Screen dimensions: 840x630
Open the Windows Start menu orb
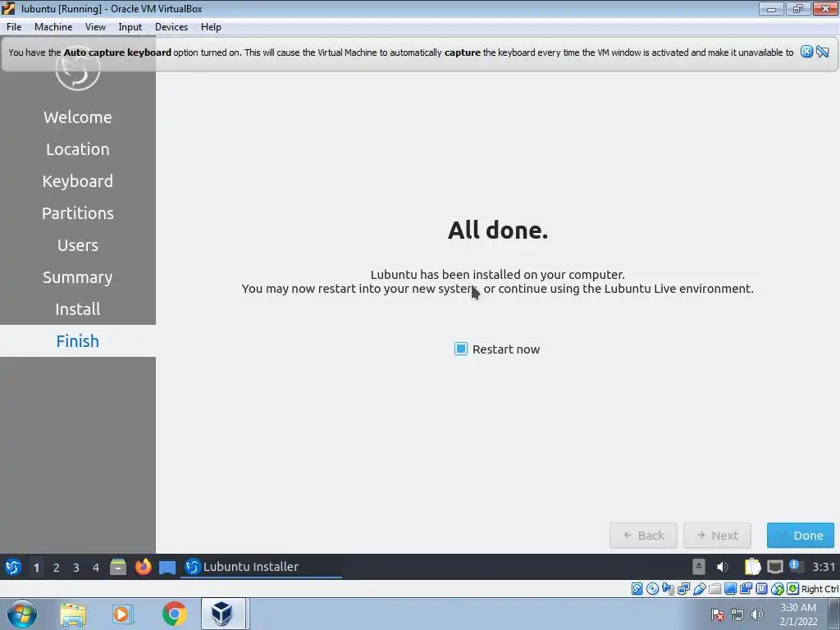coord(22,614)
